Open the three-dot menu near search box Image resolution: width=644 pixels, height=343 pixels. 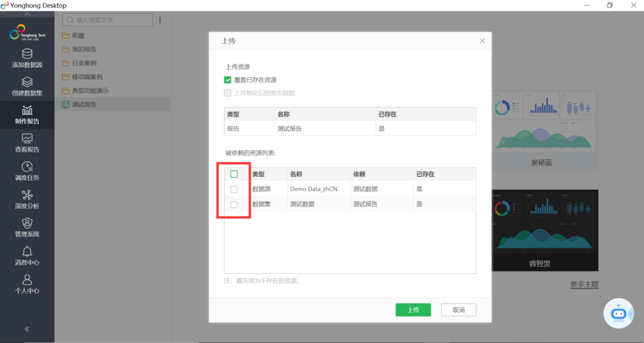[x=160, y=20]
